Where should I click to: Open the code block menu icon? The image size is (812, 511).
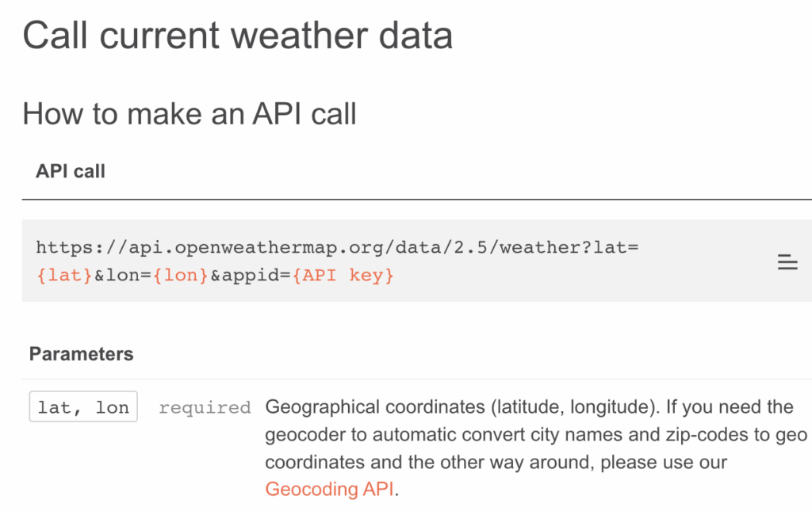pyautogui.click(x=787, y=262)
